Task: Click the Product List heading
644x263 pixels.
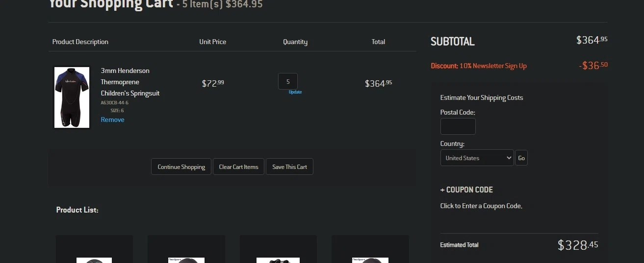Action: click(x=77, y=210)
